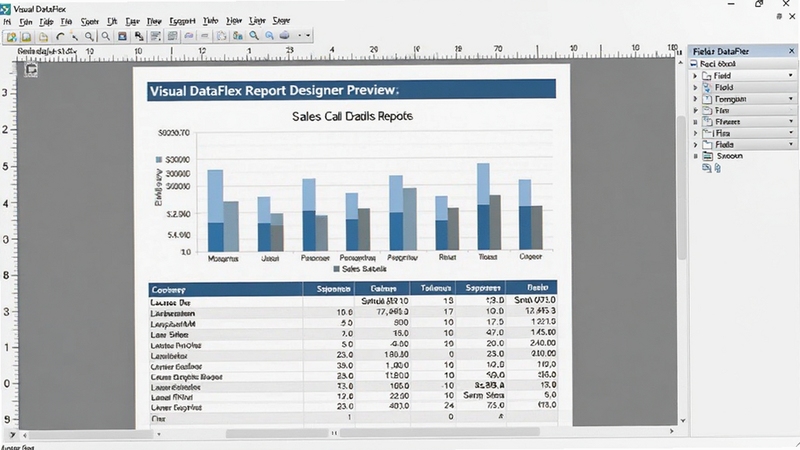The image size is (800, 450).
Task: Click the scroll-up arrow of the preview vertical scrollbar
Action: (681, 63)
